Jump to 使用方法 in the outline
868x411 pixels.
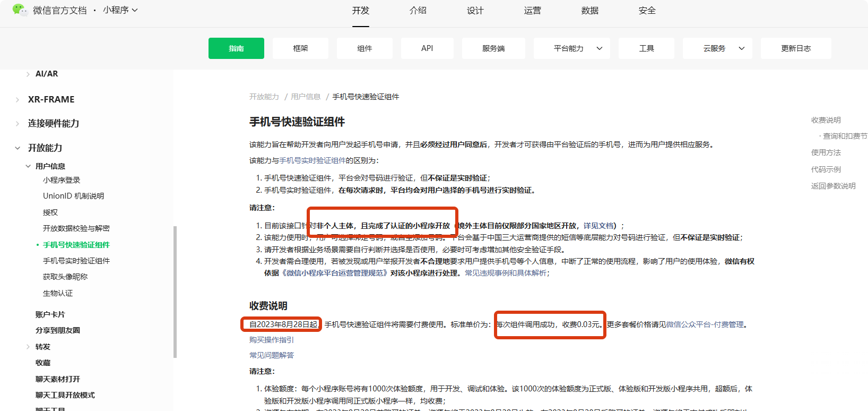click(826, 152)
